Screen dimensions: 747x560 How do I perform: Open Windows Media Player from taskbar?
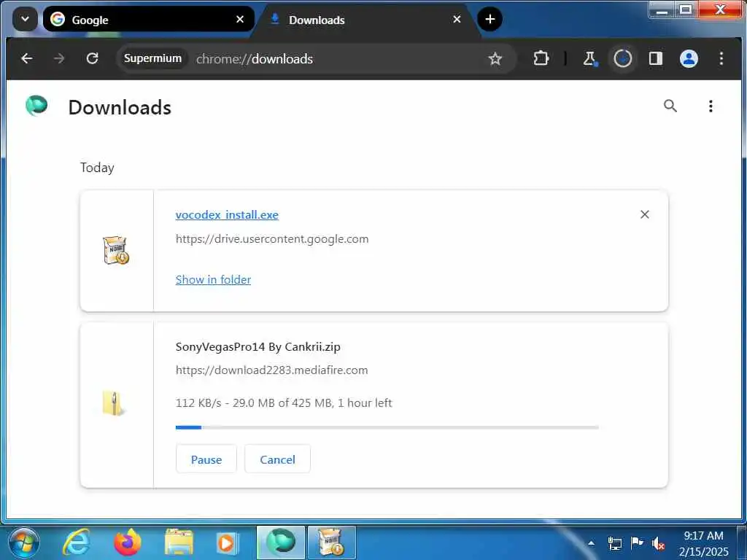click(228, 542)
